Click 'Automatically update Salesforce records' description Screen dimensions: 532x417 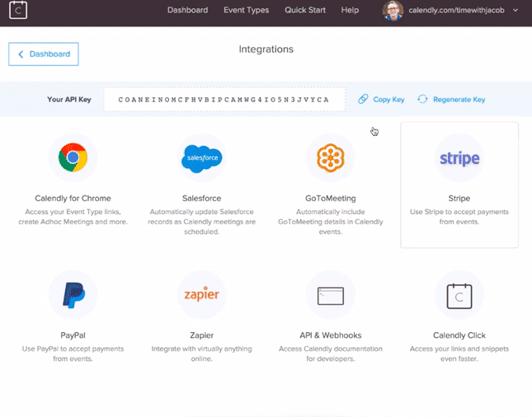[x=202, y=222]
